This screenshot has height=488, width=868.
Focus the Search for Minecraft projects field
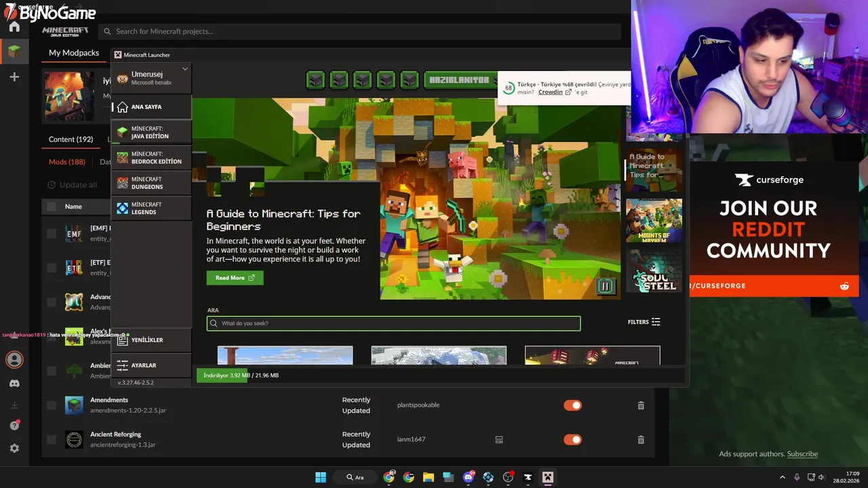[x=360, y=31]
